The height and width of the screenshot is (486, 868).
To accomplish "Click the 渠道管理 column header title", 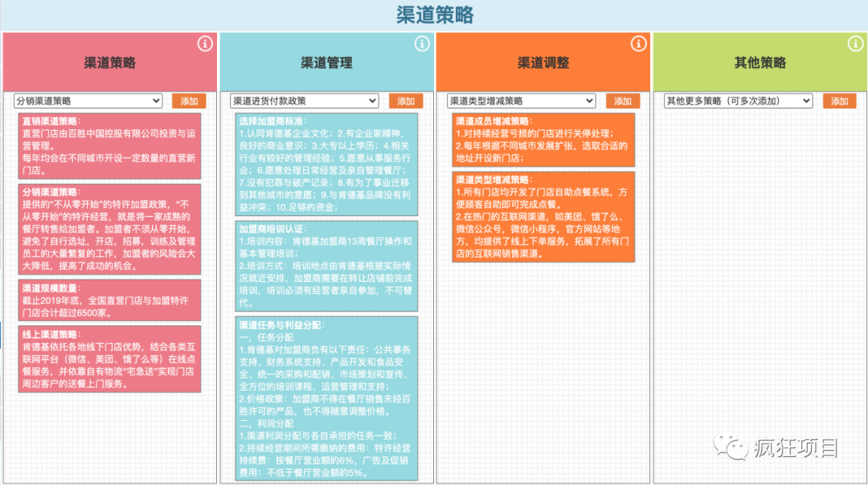I will tap(326, 63).
